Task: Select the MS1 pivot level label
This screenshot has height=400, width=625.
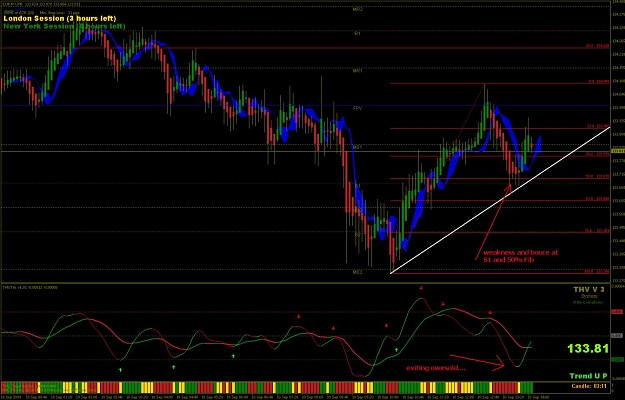Action: (x=357, y=147)
